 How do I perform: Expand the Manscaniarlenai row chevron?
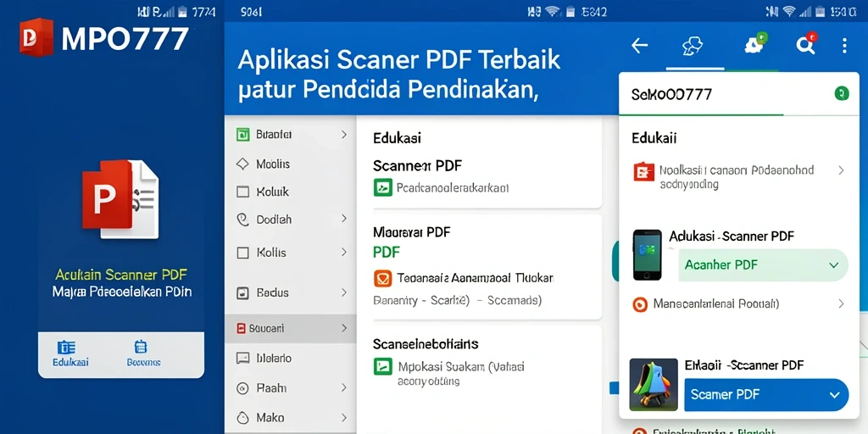pos(841,303)
